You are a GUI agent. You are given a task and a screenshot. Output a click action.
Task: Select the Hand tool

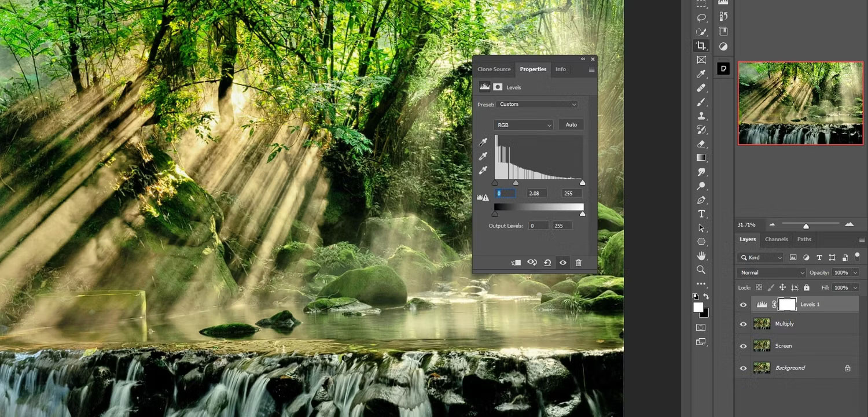pos(701,256)
